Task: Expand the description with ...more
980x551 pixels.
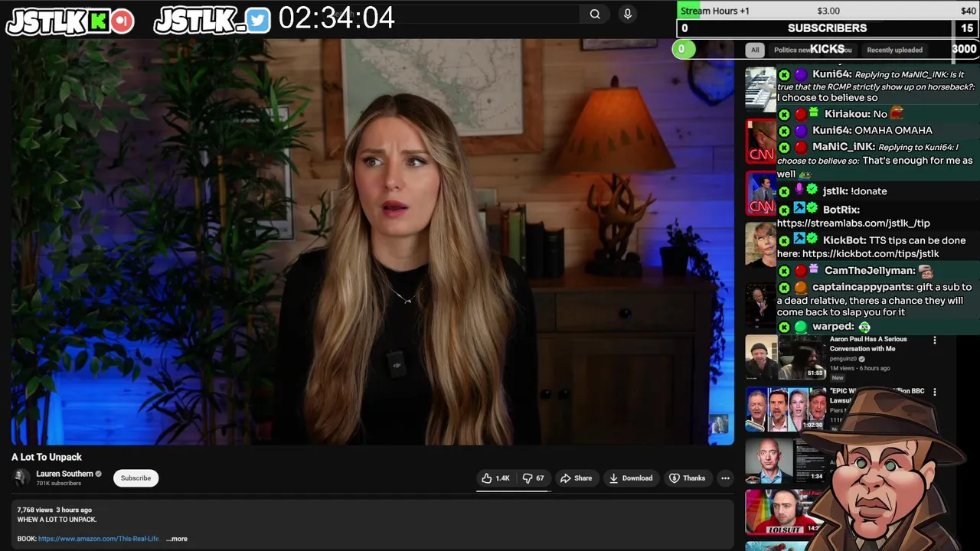Action: click(177, 539)
